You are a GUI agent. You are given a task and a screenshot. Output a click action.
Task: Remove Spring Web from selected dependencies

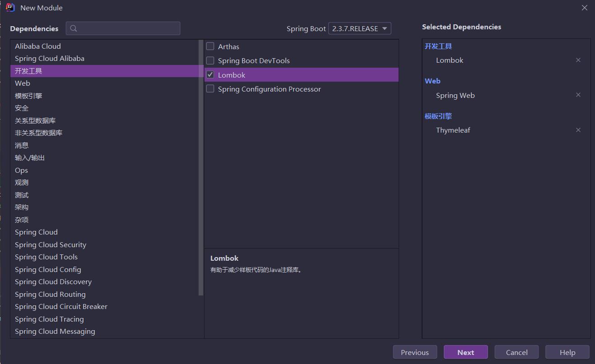[x=578, y=95]
